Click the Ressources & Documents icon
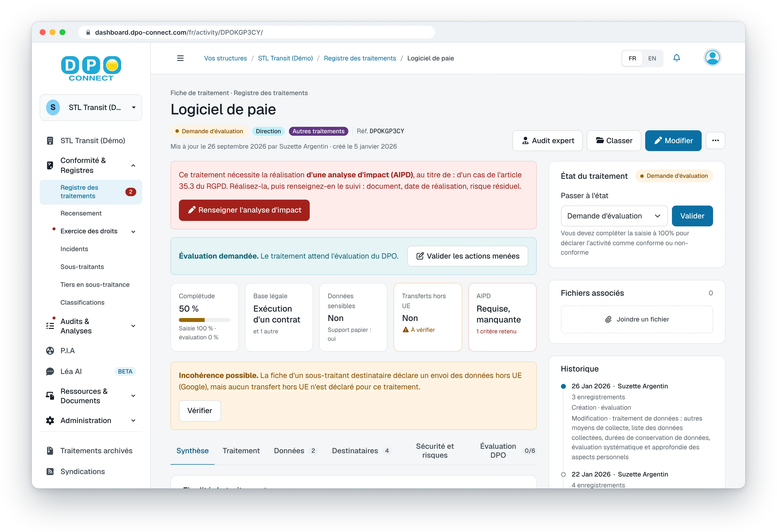The width and height of the screenshot is (777, 532). coord(50,396)
